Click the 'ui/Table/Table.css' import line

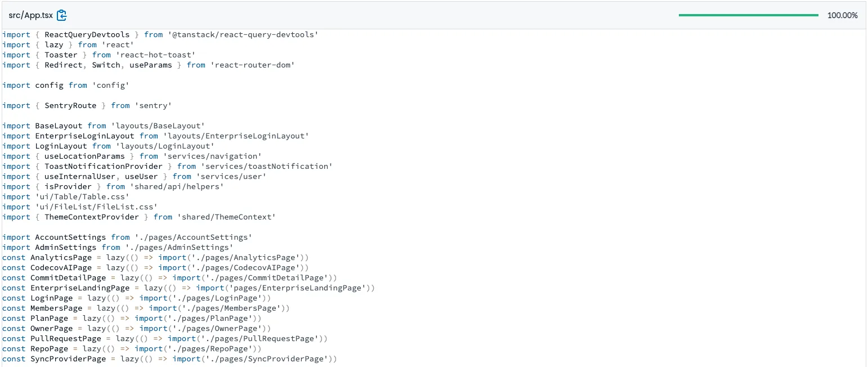click(73, 196)
